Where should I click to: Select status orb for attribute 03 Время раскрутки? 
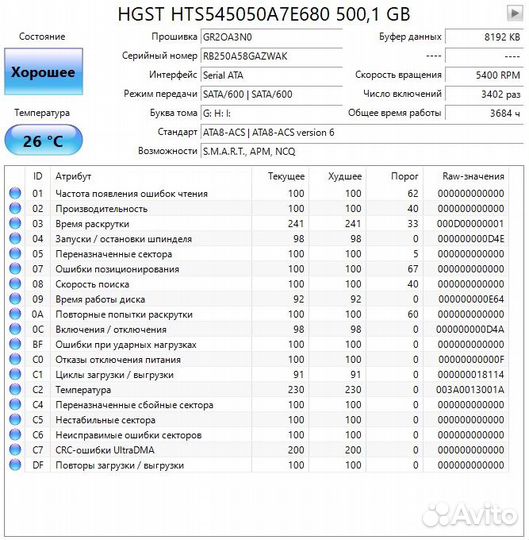[x=15, y=224]
